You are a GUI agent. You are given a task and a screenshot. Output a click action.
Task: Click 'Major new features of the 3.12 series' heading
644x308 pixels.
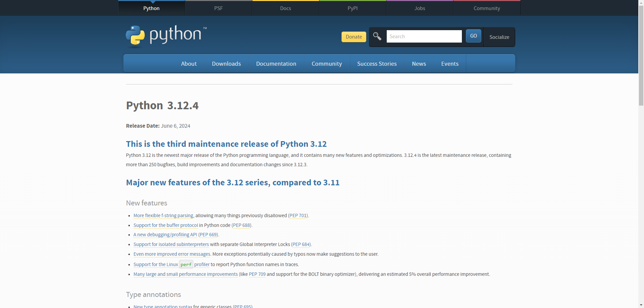(x=233, y=182)
